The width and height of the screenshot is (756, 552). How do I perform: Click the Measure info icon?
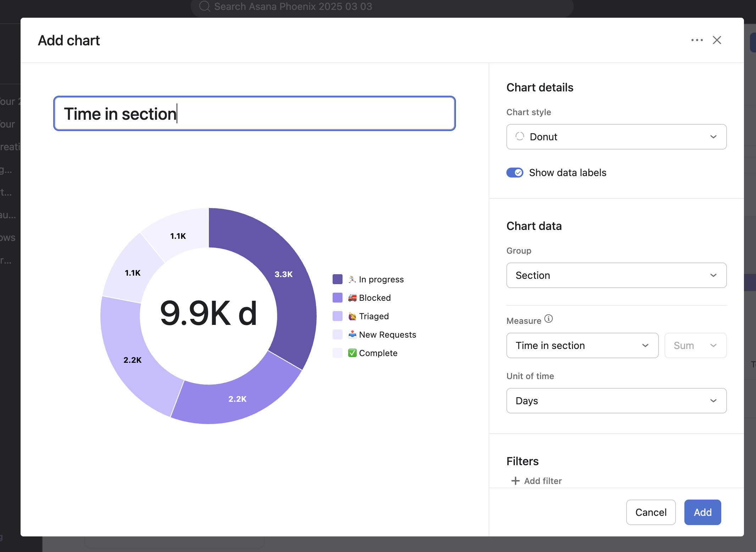click(x=548, y=319)
